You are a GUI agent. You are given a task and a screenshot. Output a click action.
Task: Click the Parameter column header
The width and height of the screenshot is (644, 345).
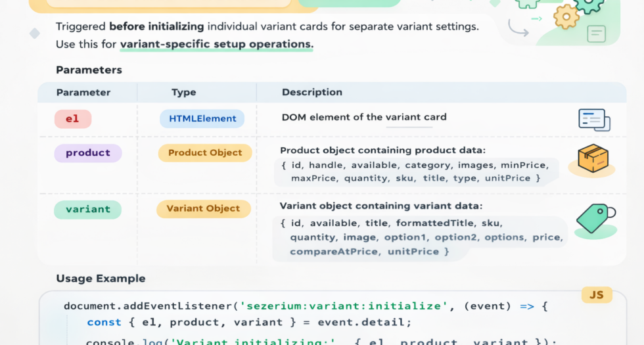(x=83, y=93)
